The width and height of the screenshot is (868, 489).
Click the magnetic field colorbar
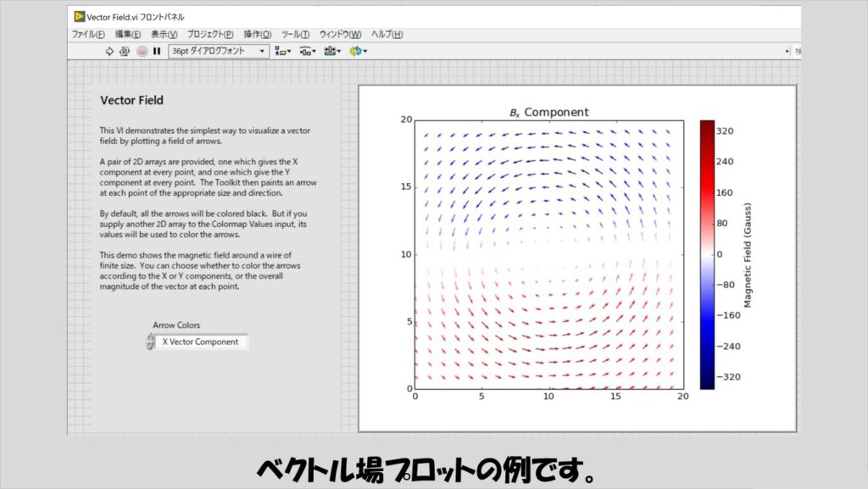point(707,254)
